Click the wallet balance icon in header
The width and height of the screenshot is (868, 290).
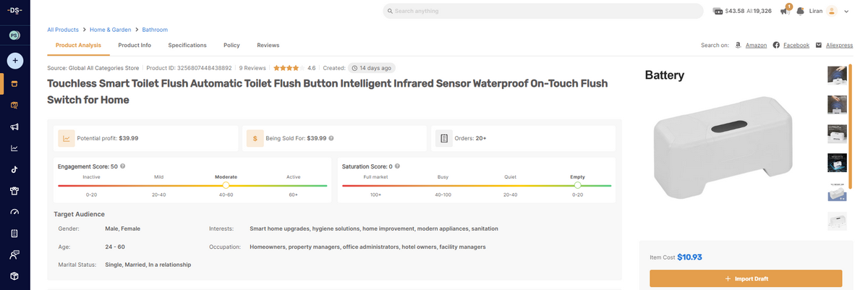[718, 12]
